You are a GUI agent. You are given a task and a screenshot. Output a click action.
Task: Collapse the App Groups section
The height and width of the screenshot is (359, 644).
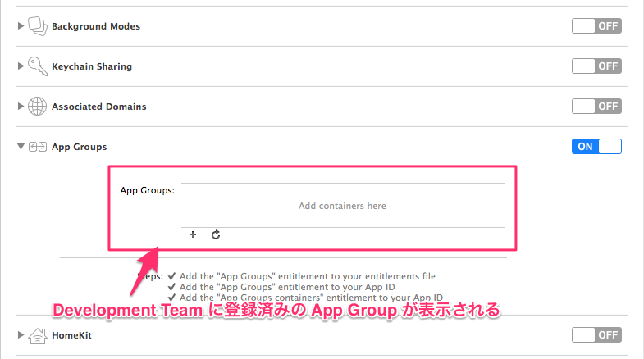click(21, 147)
